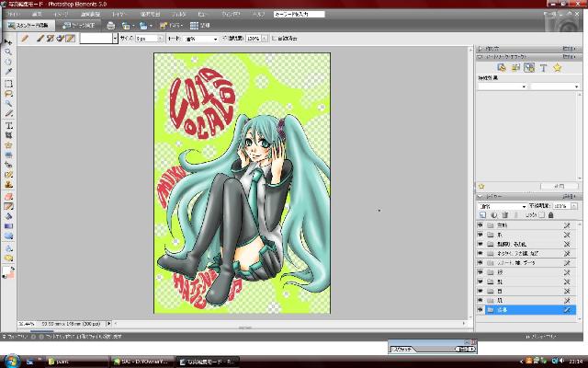This screenshot has height=368, width=588.
Task: Toggle visibility of the selected blue layer
Action: point(480,311)
